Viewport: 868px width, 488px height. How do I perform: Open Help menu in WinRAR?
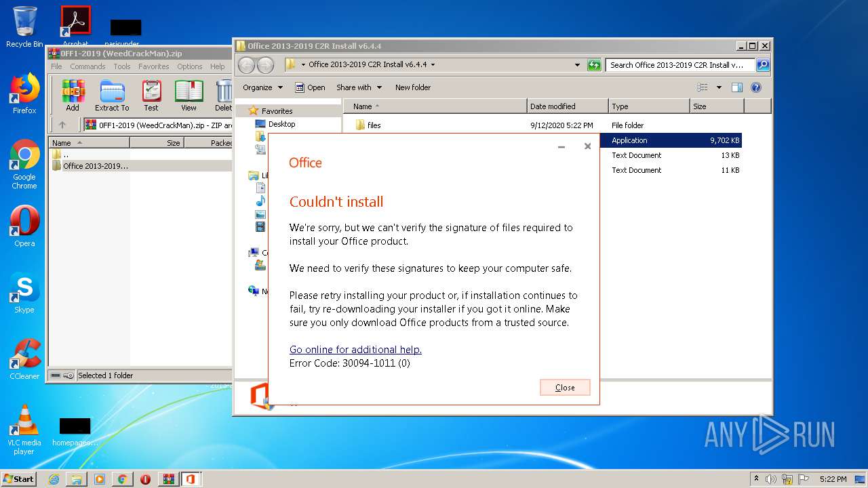coord(217,66)
